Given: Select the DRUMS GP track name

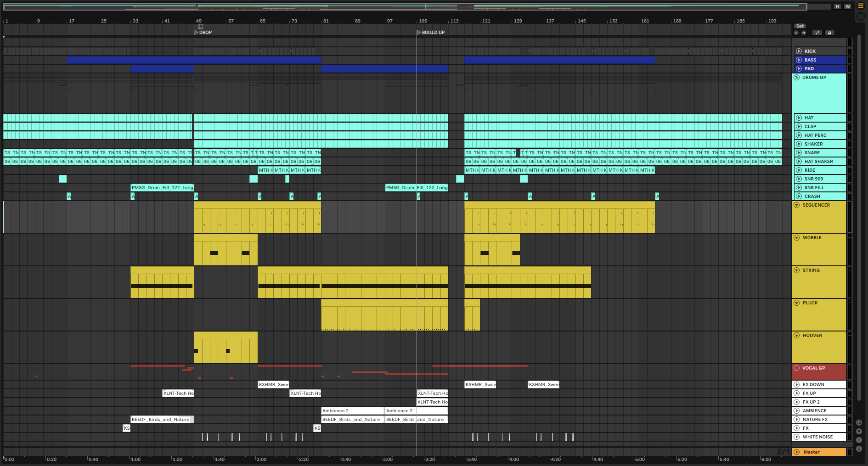Looking at the screenshot, I should tap(814, 78).
